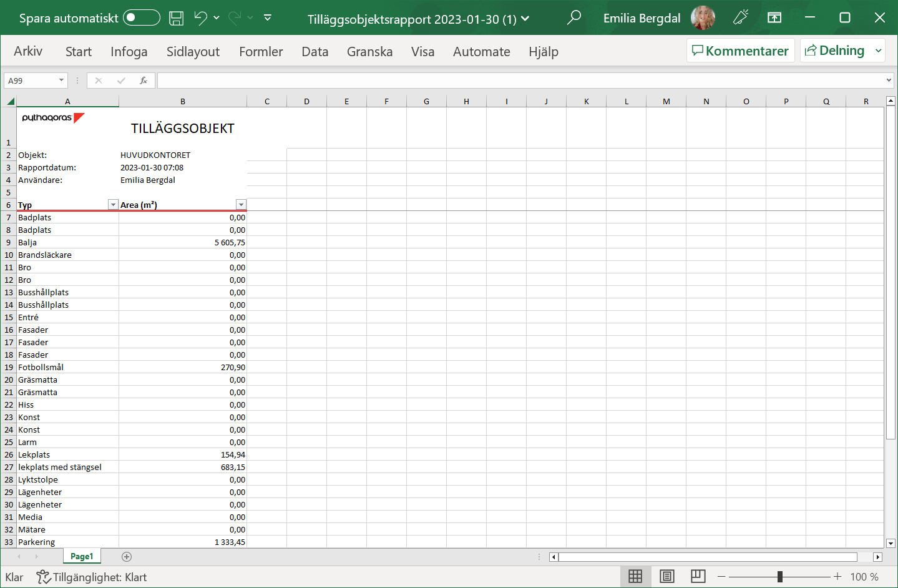Add a new sheet with plus icon
This screenshot has width=898, height=588.
click(x=127, y=557)
